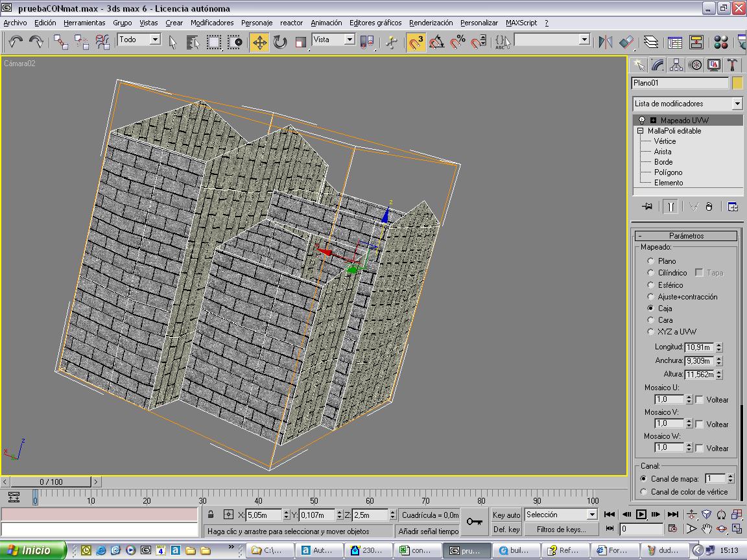This screenshot has width=747, height=560.
Task: Choose the Cilíndrico mapping option
Action: [x=650, y=273]
